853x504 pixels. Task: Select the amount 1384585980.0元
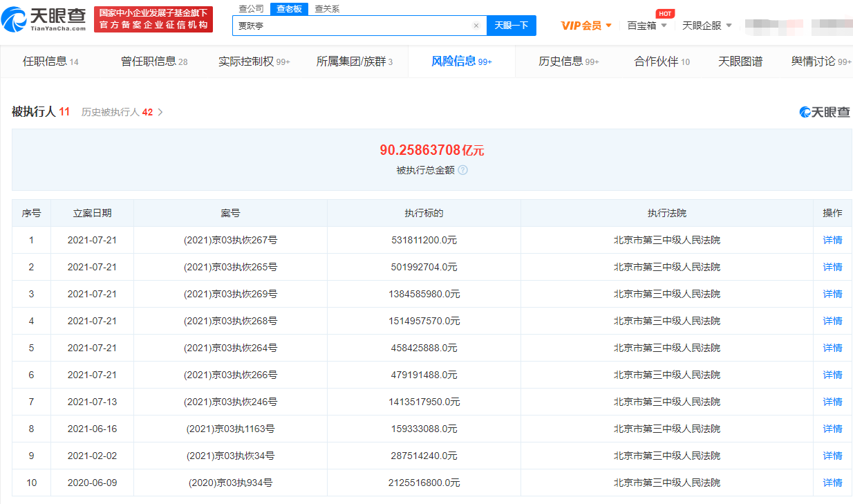[424, 294]
